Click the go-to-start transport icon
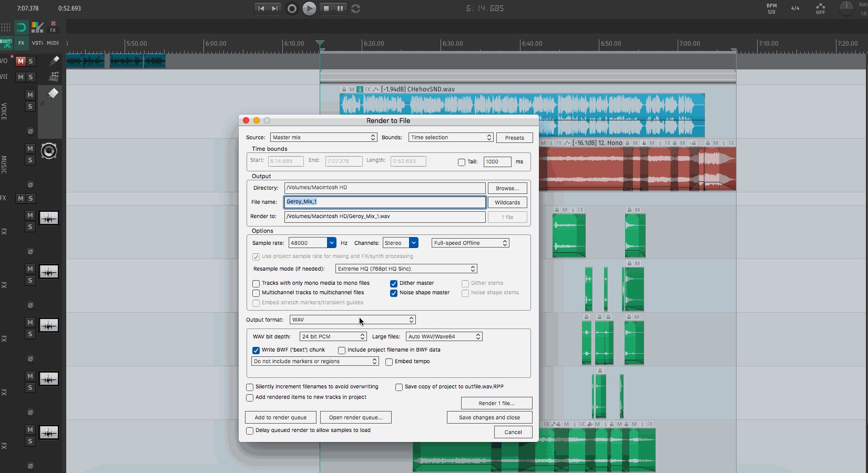This screenshot has width=868, height=473. (261, 8)
